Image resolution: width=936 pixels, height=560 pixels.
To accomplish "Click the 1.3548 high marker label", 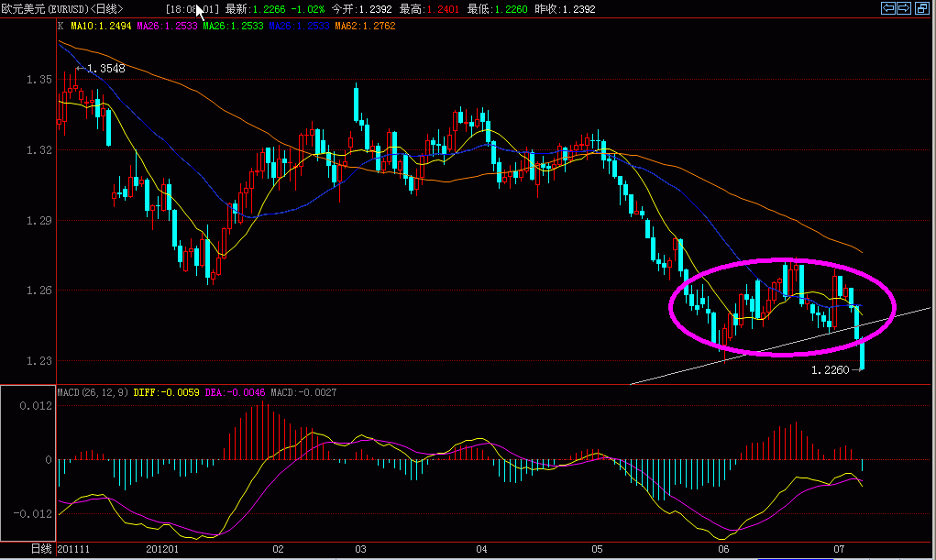I will click(106, 69).
